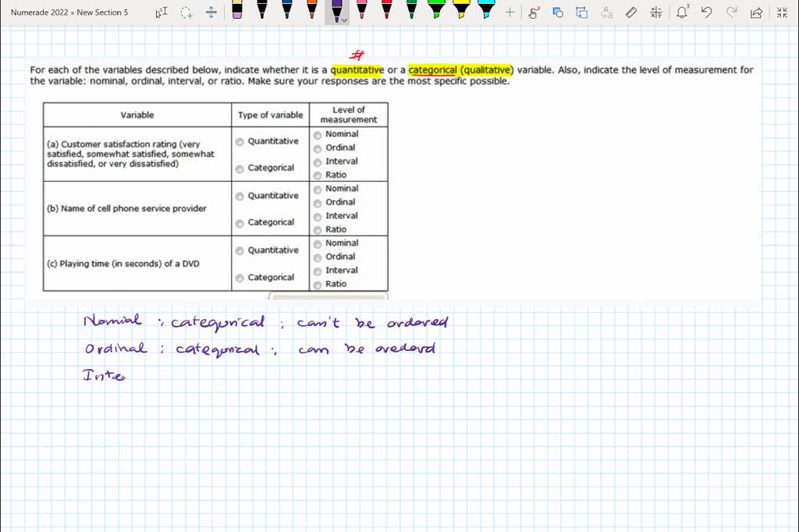Select the yellow highlighter
Image resolution: width=799 pixels, height=532 pixels.
point(460,12)
